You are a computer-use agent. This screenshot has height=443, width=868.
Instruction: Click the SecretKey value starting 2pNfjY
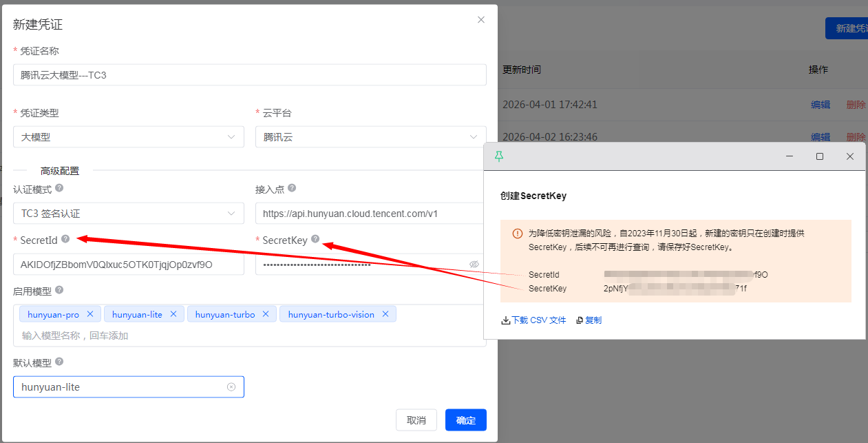675,289
